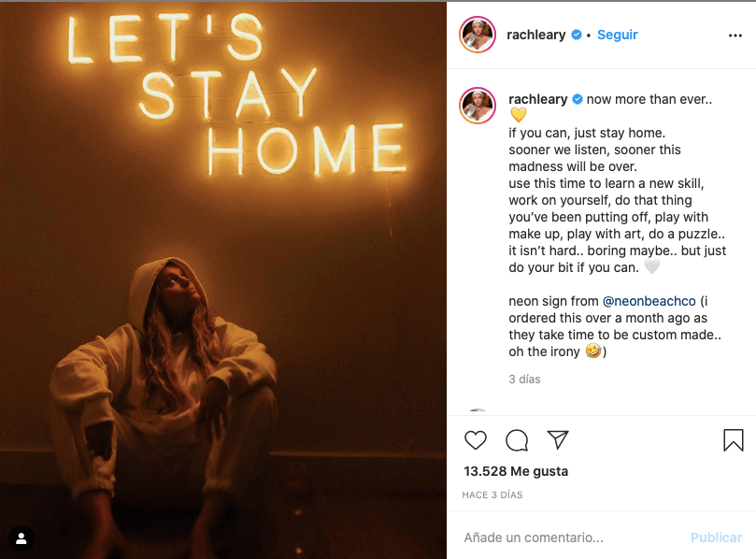The height and width of the screenshot is (559, 756).
Task: Open comments via speech bubble icon
Action: click(517, 440)
